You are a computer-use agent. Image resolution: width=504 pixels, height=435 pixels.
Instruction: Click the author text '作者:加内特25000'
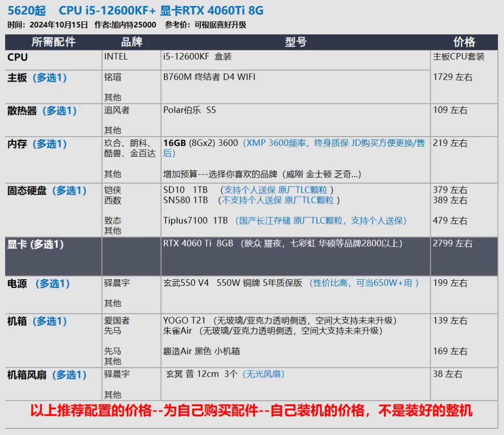125,25
